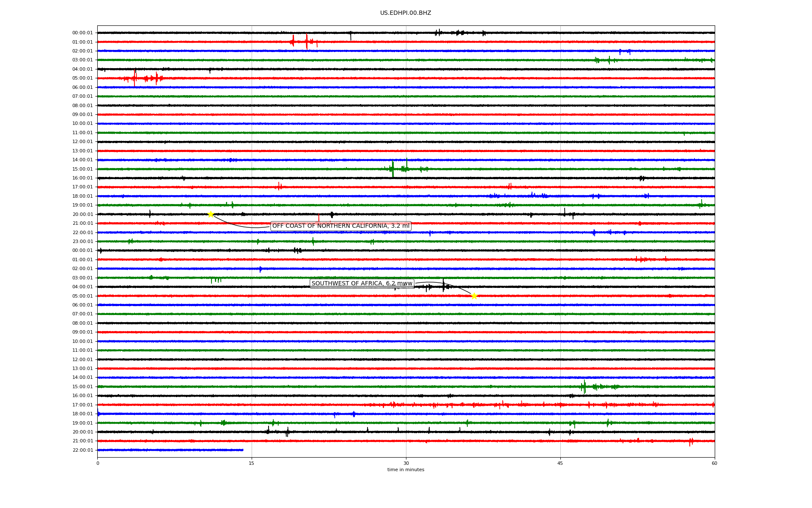Image resolution: width=812 pixels, height=508 pixels.
Task: Click the green spike on first 15:00:01 trace
Action: [393, 169]
